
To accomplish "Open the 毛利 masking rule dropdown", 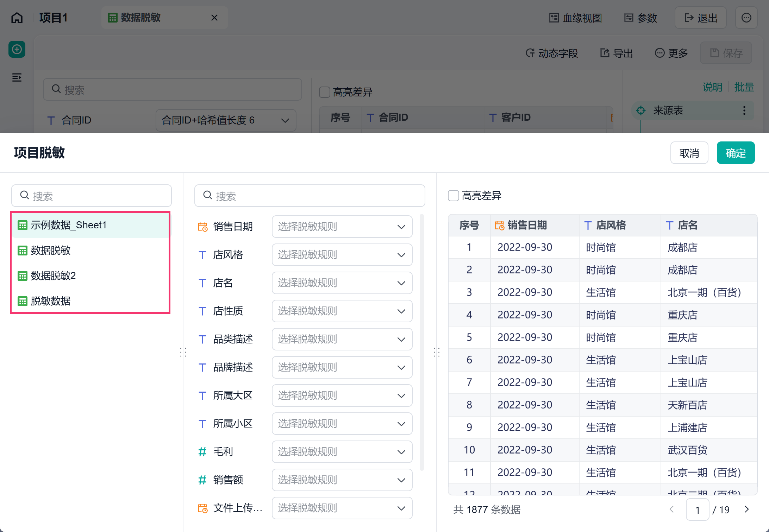I will 342,452.
